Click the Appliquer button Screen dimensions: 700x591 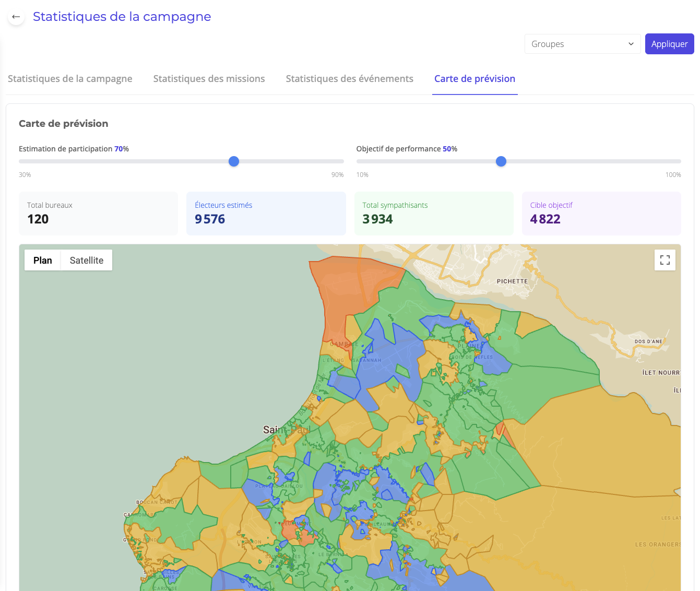tap(669, 44)
